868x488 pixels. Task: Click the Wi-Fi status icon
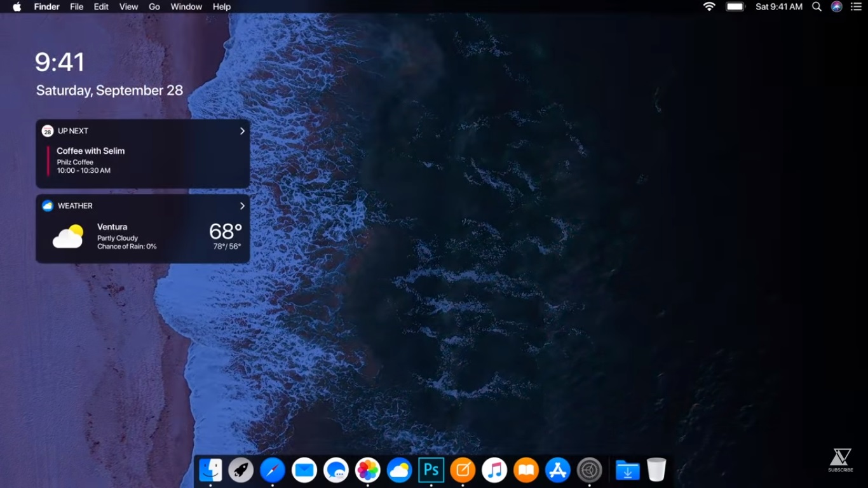click(709, 6)
